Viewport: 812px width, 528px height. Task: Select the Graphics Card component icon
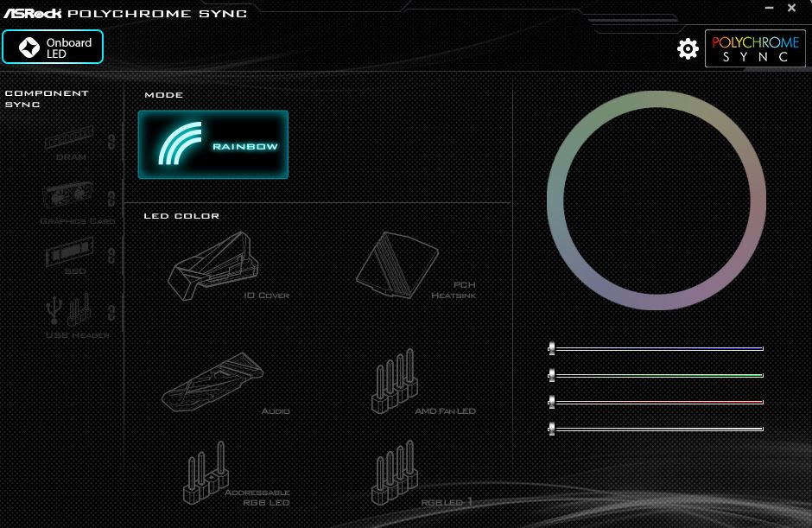[x=69, y=196]
